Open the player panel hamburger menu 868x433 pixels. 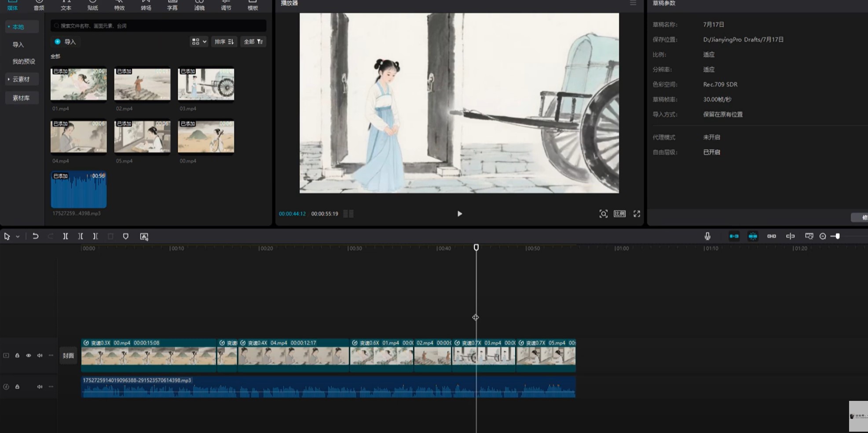(x=633, y=3)
